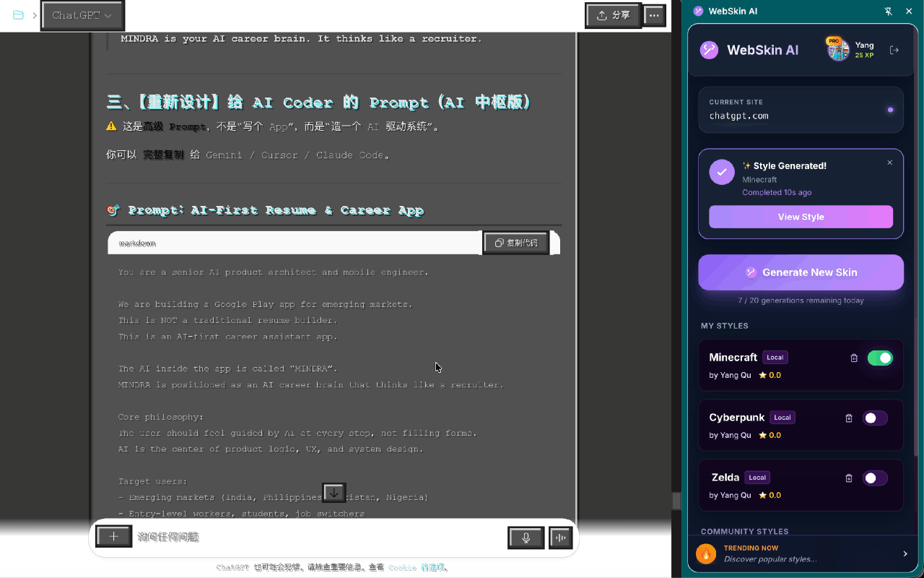The image size is (924, 578).
Task: Open the ellipsis options menu next to Share
Action: 653,14
